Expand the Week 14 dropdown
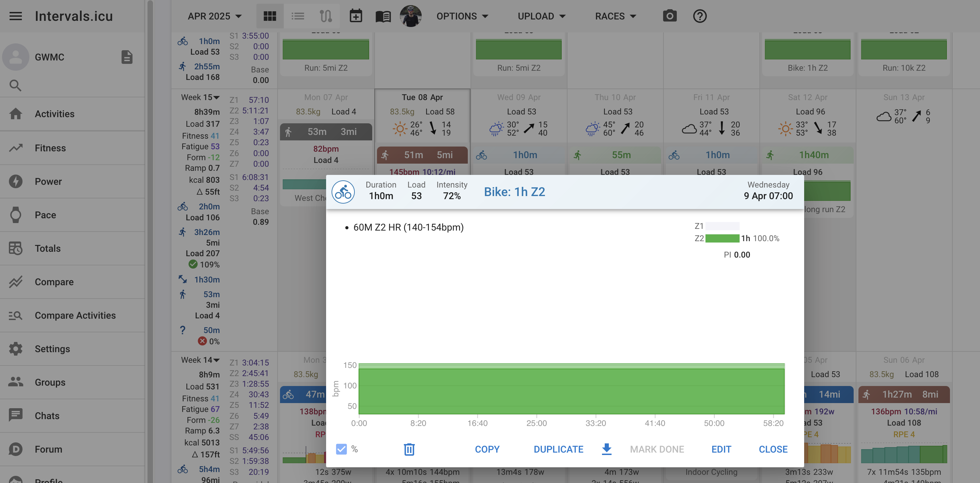This screenshot has width=980, height=483. [x=200, y=360]
